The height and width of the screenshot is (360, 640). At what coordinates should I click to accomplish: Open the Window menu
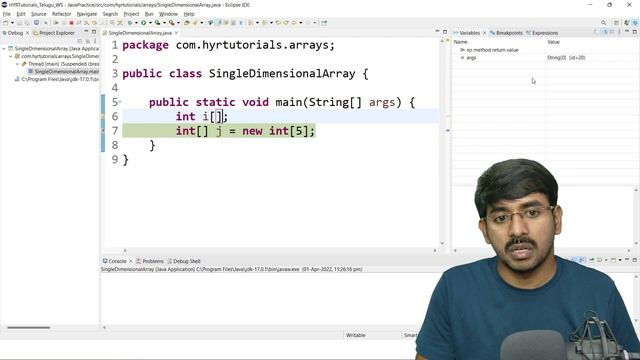[x=168, y=14]
